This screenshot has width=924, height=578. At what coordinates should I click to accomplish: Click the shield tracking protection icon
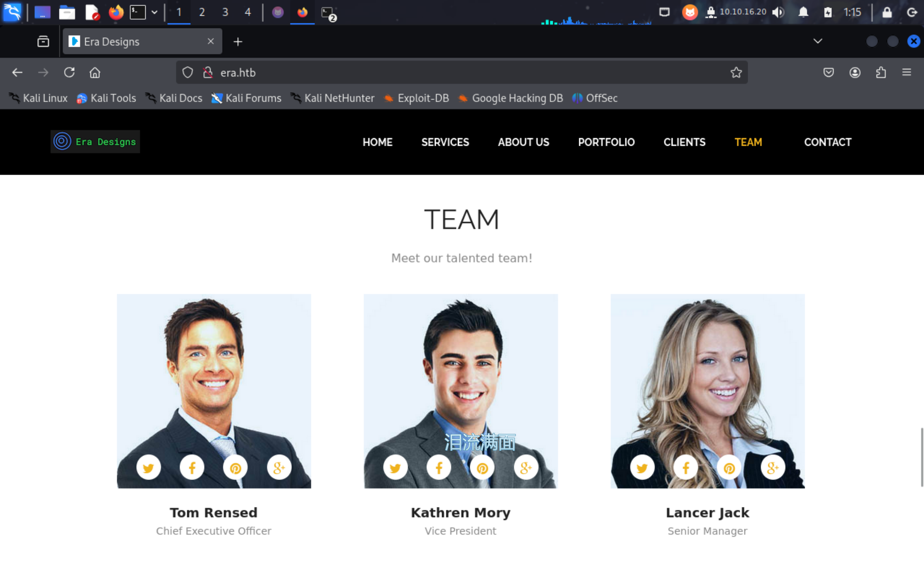point(187,73)
